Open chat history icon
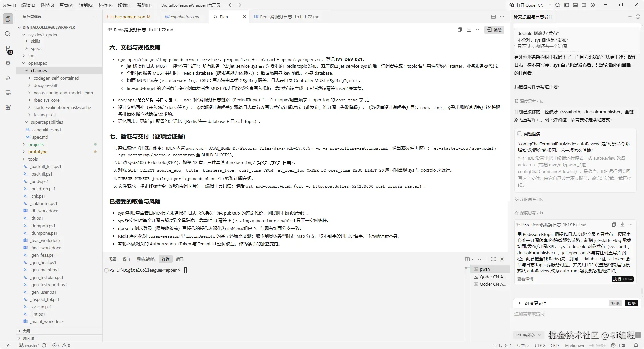This screenshot has height=349, width=644. coord(638,17)
